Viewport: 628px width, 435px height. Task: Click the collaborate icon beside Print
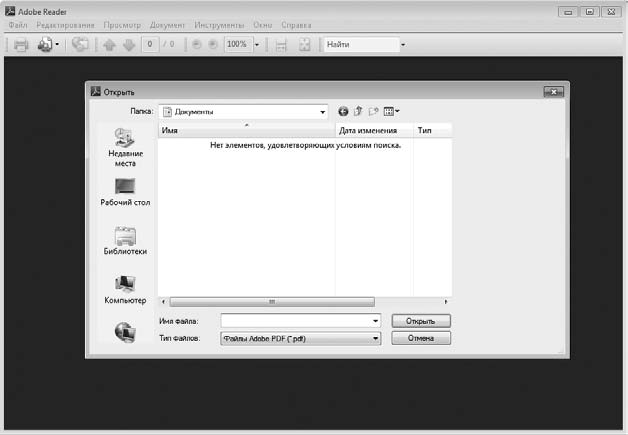pyautogui.click(x=44, y=44)
